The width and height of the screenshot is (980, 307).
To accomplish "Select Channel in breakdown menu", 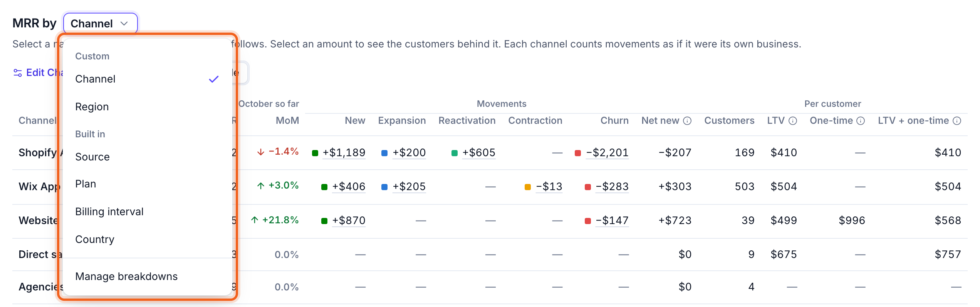I will [147, 79].
